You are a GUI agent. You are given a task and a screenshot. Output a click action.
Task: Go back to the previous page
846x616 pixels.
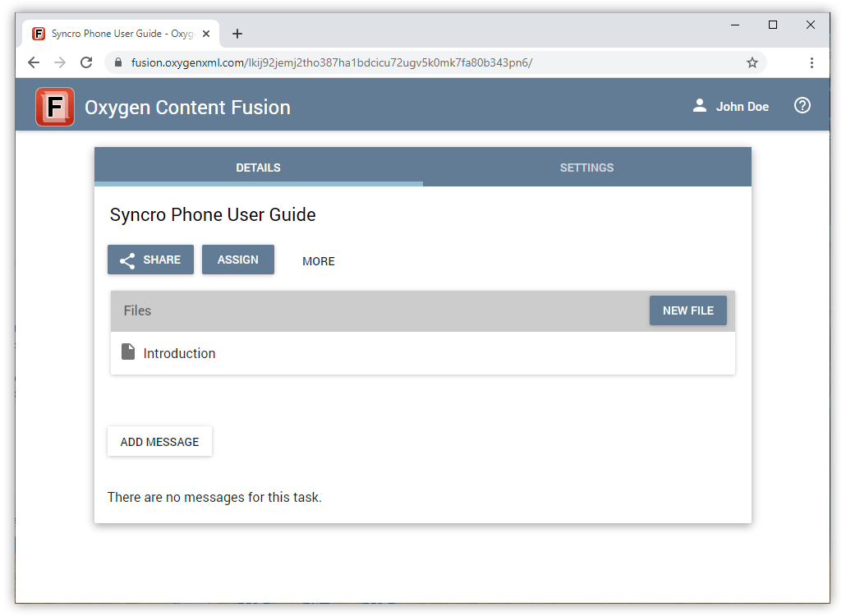(x=34, y=62)
